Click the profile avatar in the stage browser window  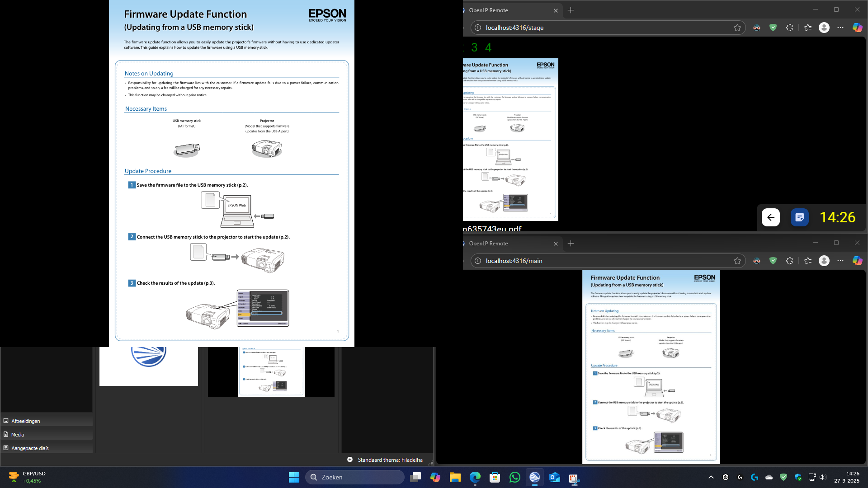[824, 28]
